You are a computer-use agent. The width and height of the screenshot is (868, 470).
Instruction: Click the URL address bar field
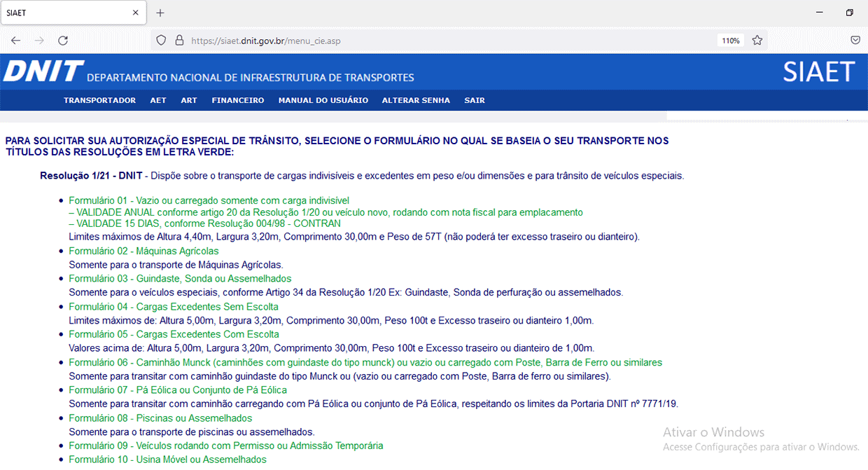pos(448,41)
